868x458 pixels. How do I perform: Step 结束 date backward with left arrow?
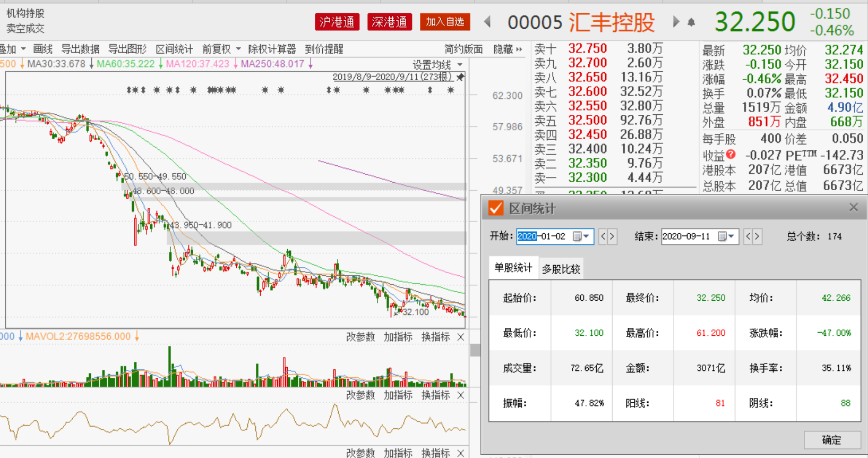pos(748,236)
